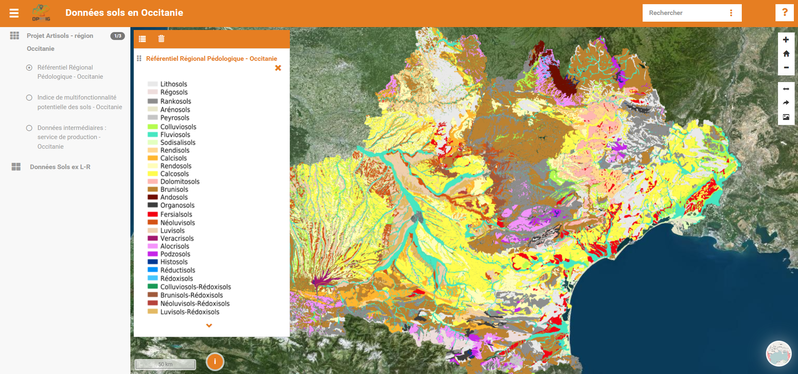Open search options three-dot menu
This screenshot has width=798, height=374.
coord(731,13)
